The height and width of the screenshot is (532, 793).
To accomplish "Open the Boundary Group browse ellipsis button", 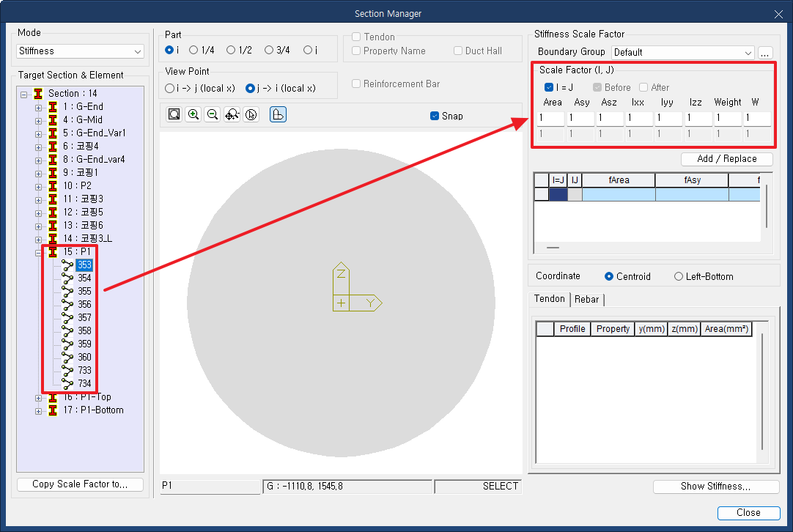I will (x=765, y=53).
